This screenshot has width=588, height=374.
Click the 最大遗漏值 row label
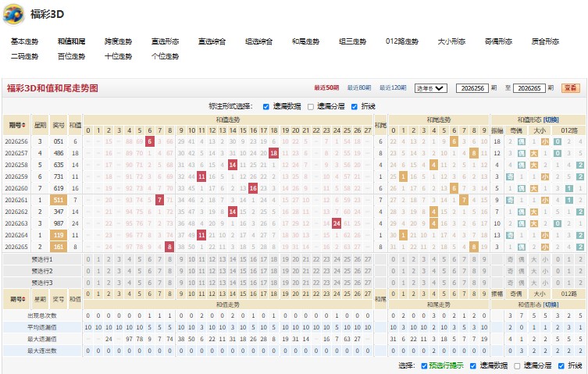(x=41, y=339)
